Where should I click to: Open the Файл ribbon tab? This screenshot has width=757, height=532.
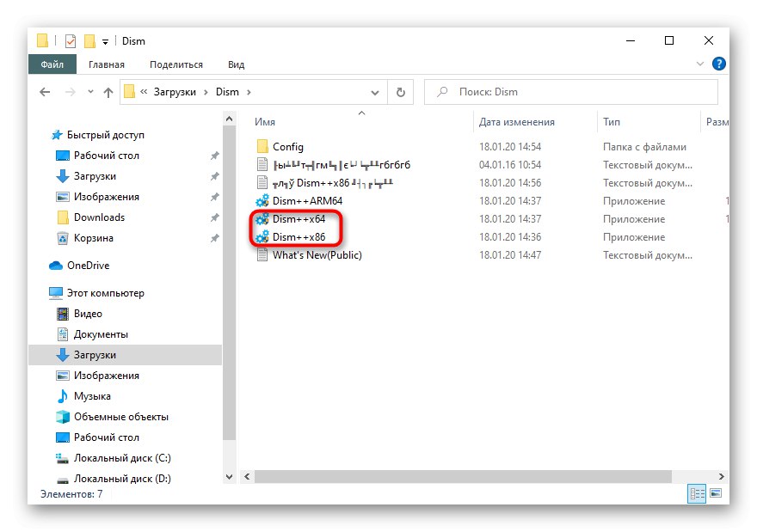[x=52, y=64]
